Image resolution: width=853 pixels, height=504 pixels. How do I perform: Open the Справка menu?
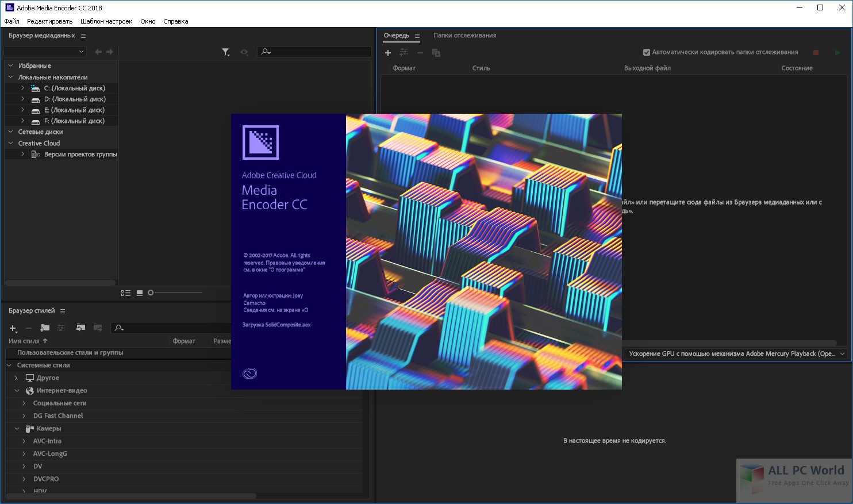176,21
